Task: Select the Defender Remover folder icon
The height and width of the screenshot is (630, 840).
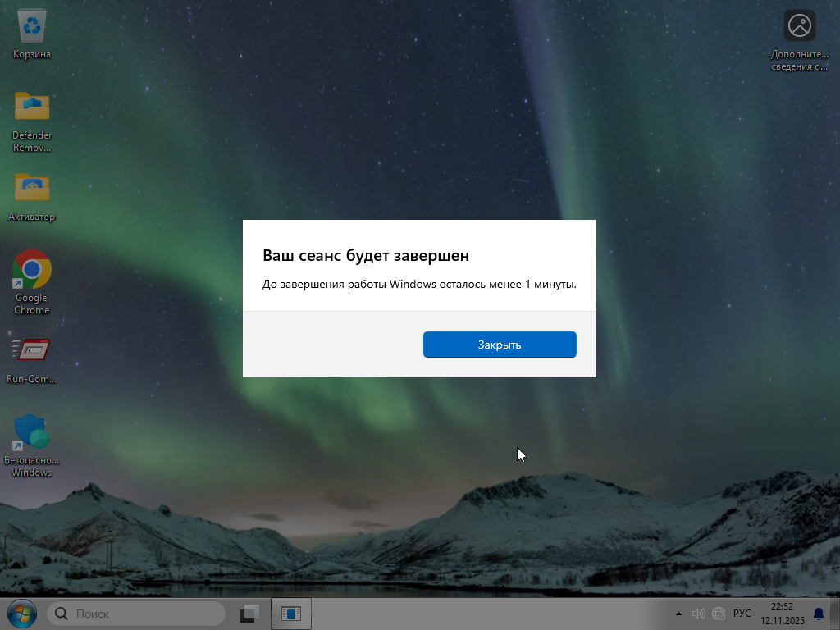Action: tap(32, 107)
